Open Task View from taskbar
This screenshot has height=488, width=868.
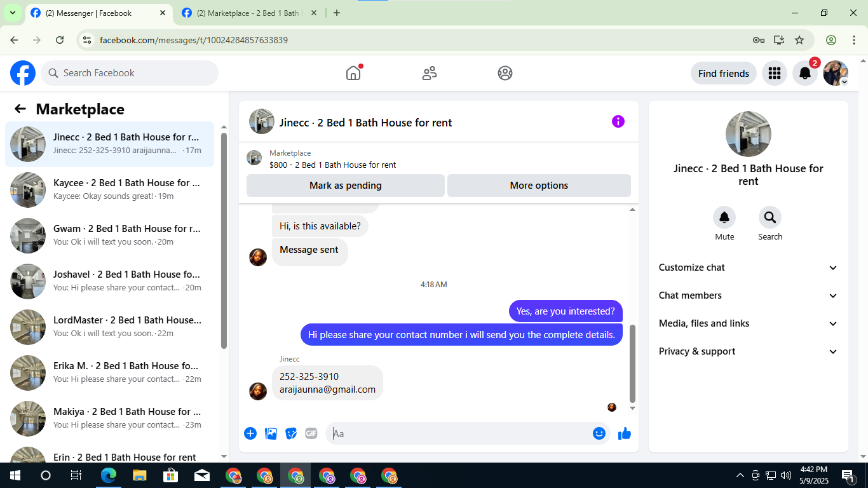(x=76, y=475)
